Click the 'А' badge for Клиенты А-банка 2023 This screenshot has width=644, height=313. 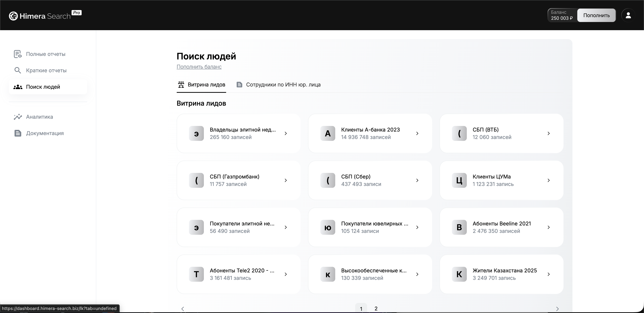tap(328, 133)
